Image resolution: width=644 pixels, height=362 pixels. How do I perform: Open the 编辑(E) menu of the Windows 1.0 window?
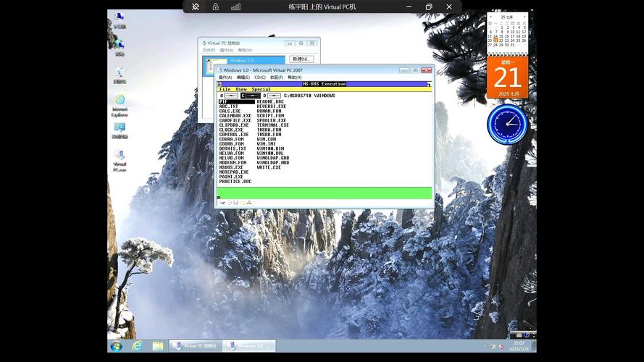pos(243,77)
